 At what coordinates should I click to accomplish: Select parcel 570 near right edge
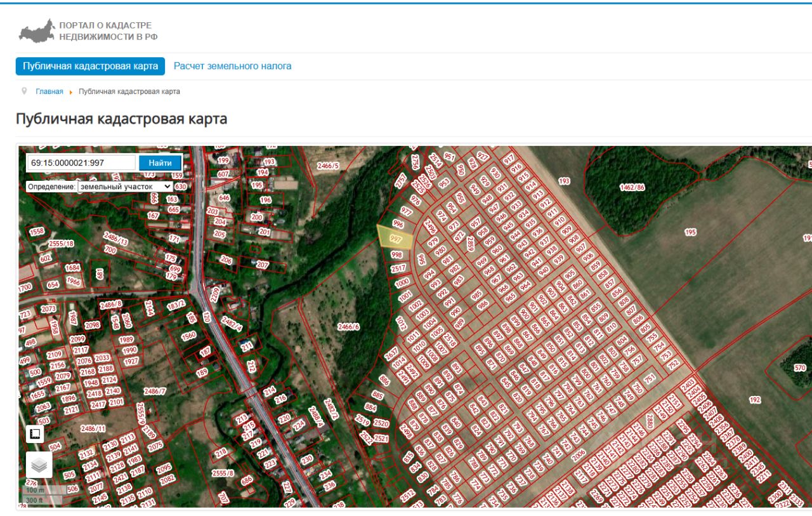coord(800,367)
